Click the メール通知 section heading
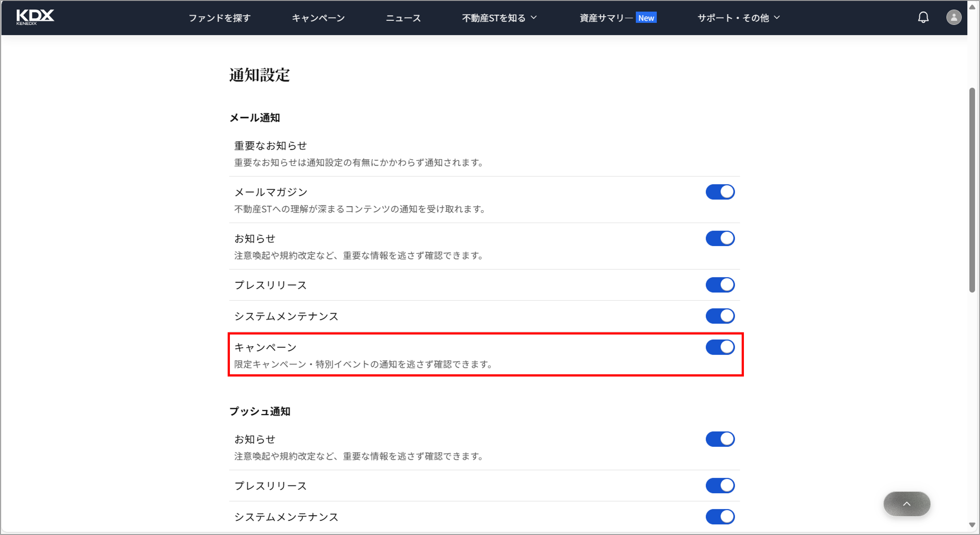 (255, 118)
